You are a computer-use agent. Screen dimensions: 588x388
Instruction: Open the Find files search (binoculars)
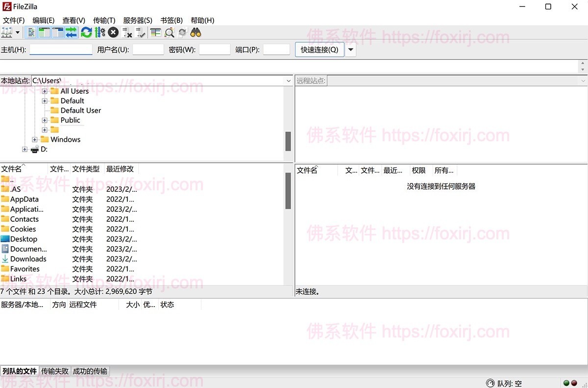pyautogui.click(x=195, y=32)
